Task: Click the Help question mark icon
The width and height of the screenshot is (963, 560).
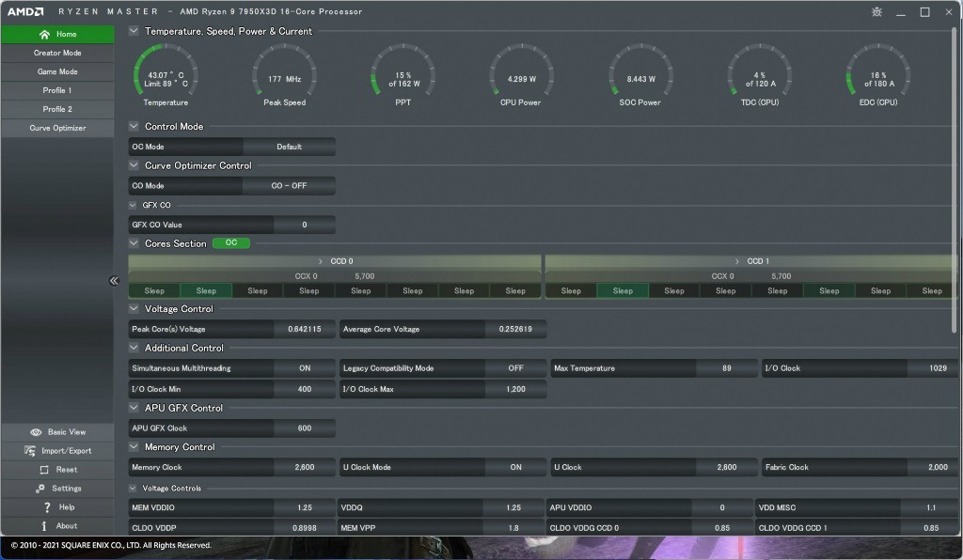Action: [x=46, y=507]
